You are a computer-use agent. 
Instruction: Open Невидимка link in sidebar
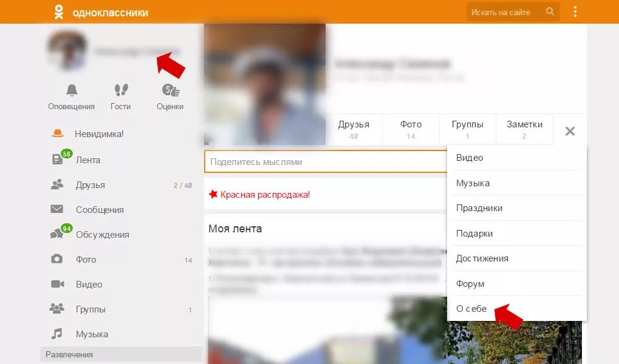pyautogui.click(x=99, y=134)
